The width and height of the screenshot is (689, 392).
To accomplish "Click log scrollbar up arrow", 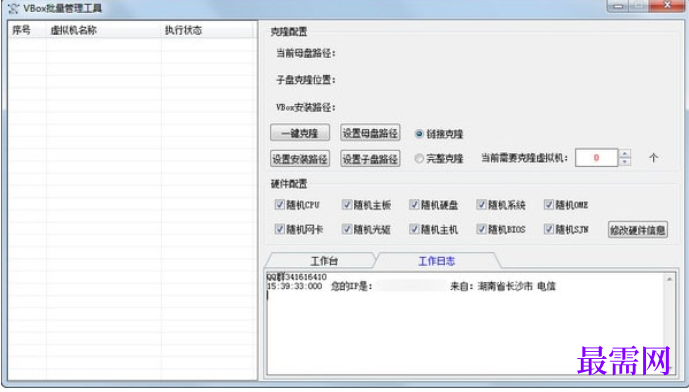I will click(x=669, y=279).
